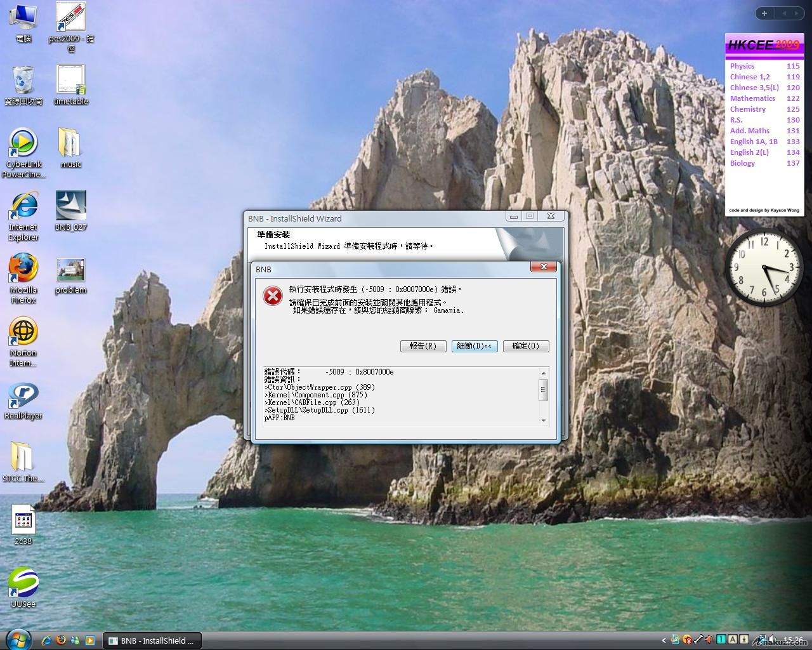Confirm with the 確定(O) button
This screenshot has width=812, height=650.
526,346
